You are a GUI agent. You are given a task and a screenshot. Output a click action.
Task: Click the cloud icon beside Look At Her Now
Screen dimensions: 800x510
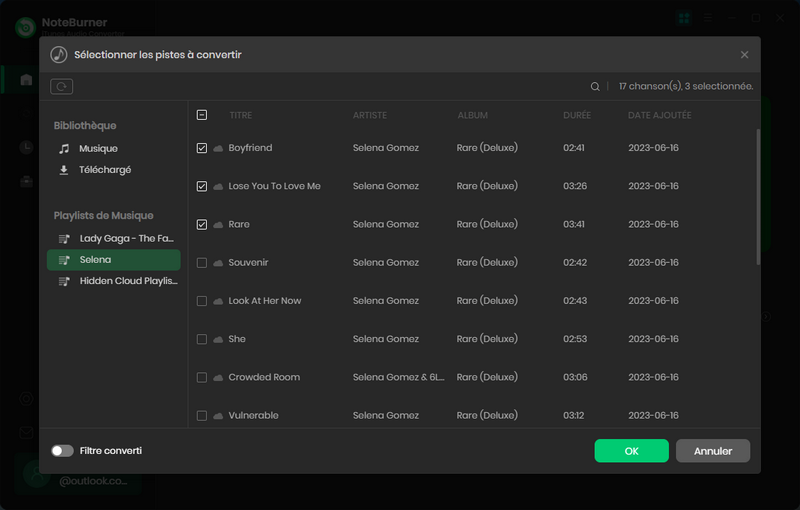(x=218, y=301)
